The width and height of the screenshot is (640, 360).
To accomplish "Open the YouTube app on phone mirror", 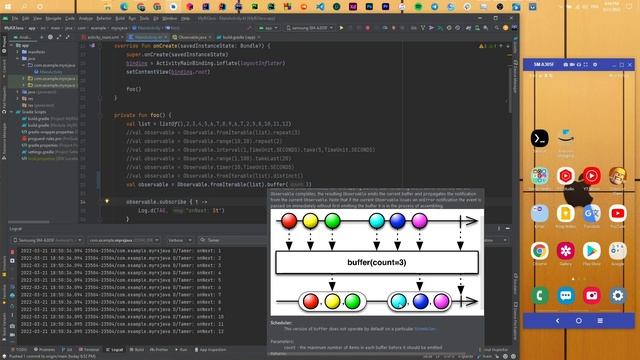I will click(618, 213).
